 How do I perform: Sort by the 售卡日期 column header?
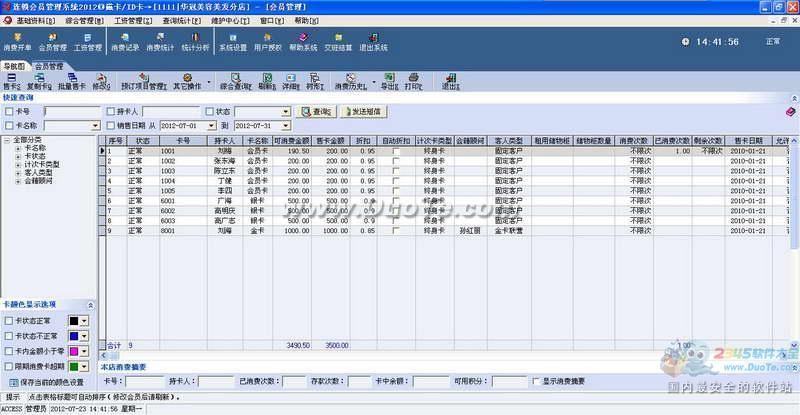click(748, 140)
